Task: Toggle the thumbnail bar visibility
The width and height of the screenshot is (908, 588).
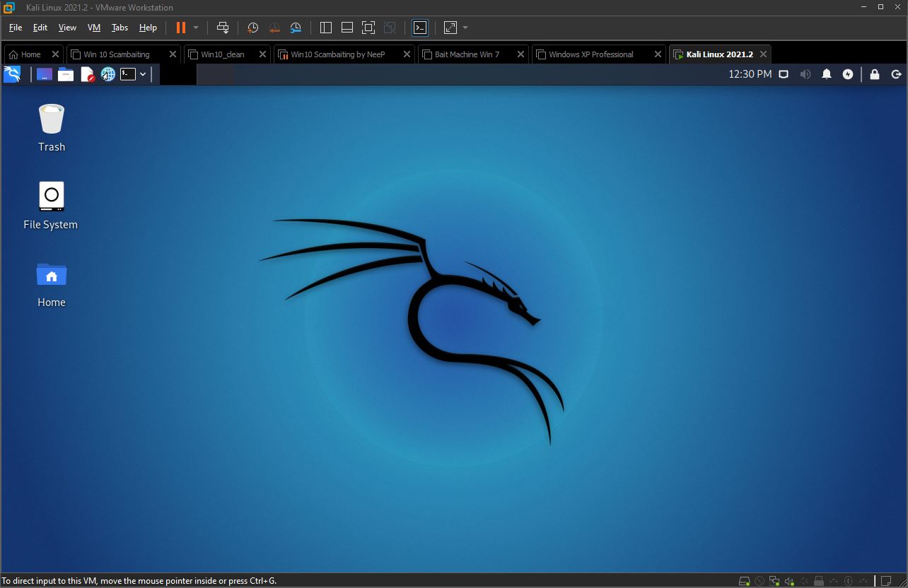Action: click(347, 28)
